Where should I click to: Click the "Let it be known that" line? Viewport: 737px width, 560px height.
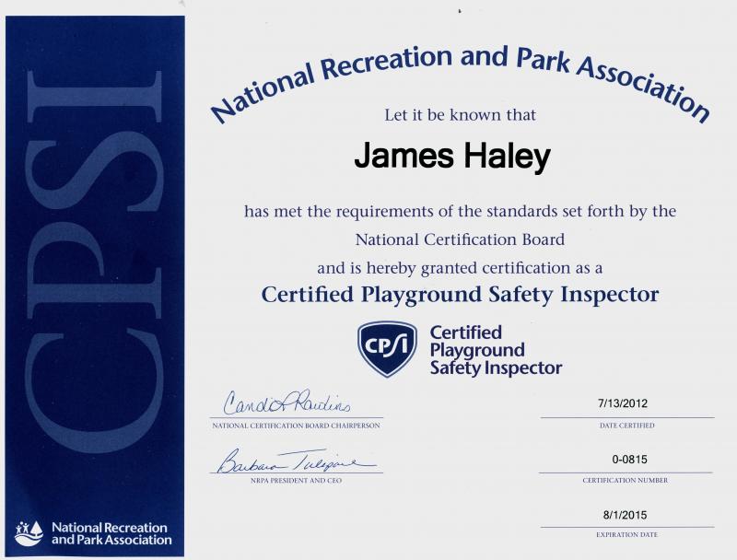(460, 115)
